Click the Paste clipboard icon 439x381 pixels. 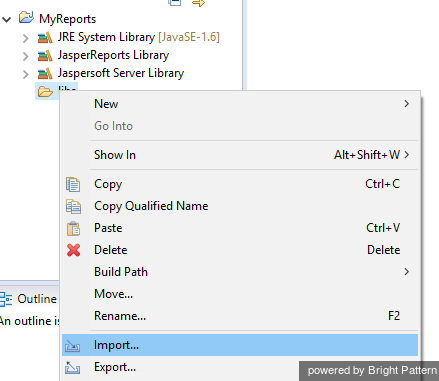coord(73,229)
